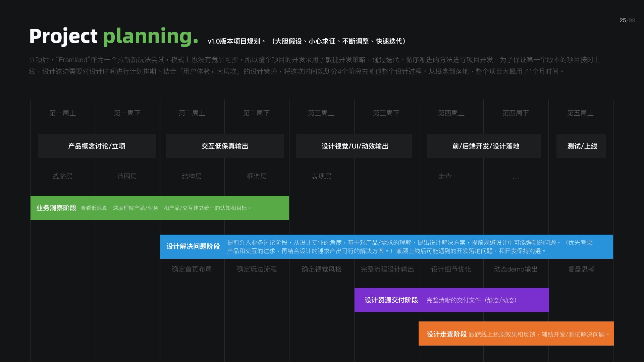The height and width of the screenshot is (362, 644).
Task: Select the 第一周上 column header
Action: pos(62,113)
